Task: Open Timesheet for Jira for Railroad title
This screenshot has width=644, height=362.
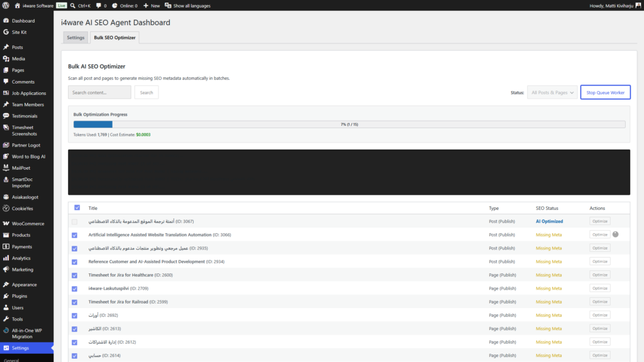Action: point(118,302)
